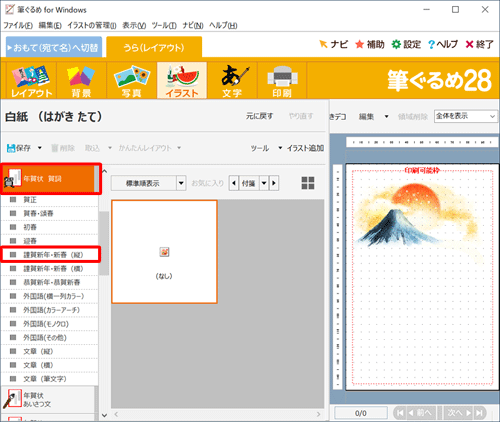
Task: Select 謹賀新年・新春（横） item
Action: point(50,269)
